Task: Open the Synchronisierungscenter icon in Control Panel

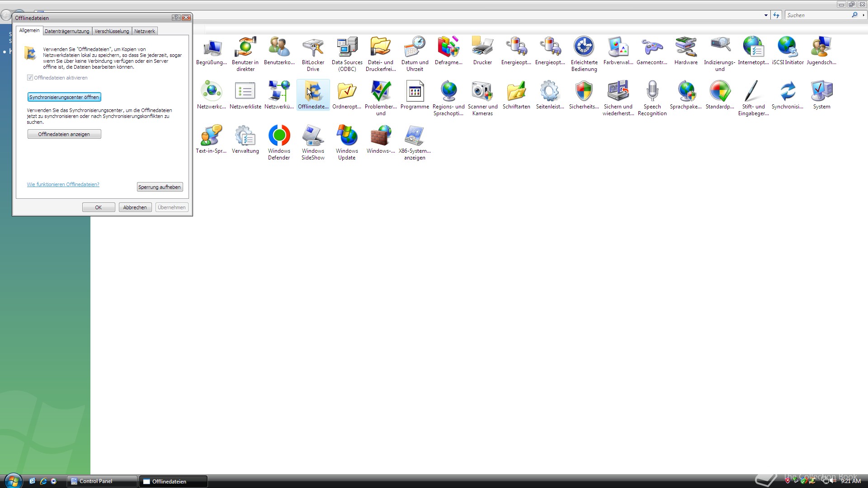Action: coord(788,96)
